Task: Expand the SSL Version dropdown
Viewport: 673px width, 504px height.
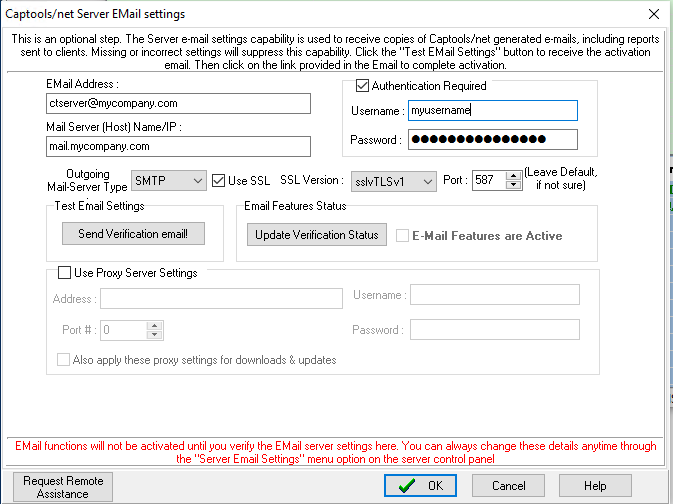Action: (394, 182)
